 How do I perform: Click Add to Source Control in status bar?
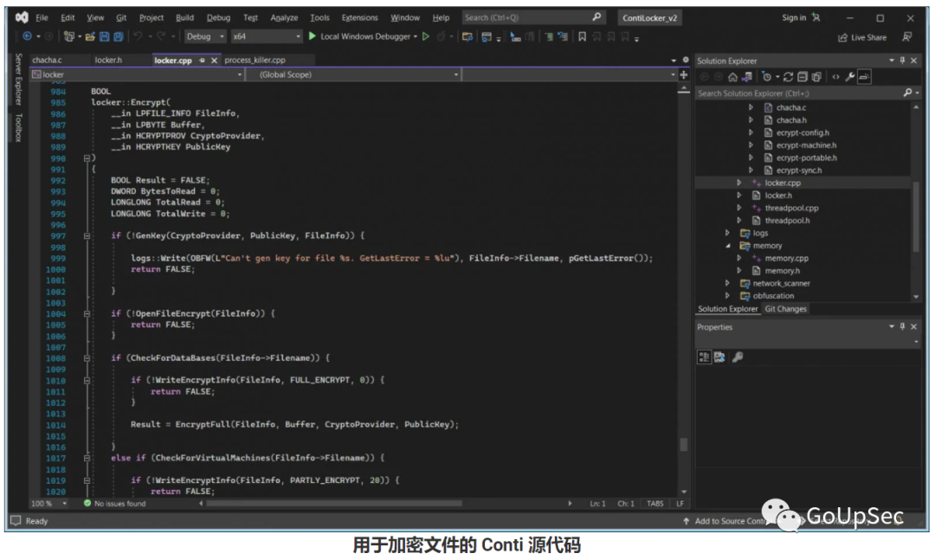click(729, 521)
